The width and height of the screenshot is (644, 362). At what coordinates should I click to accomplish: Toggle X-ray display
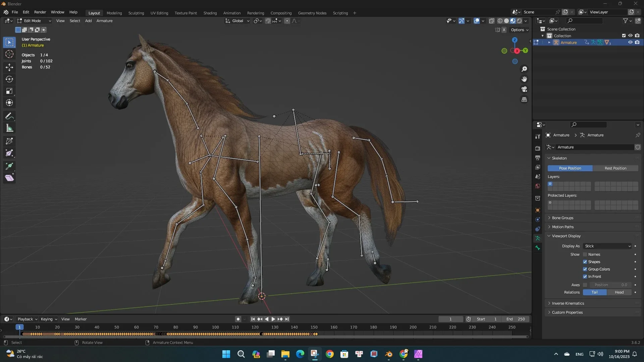[x=491, y=21]
